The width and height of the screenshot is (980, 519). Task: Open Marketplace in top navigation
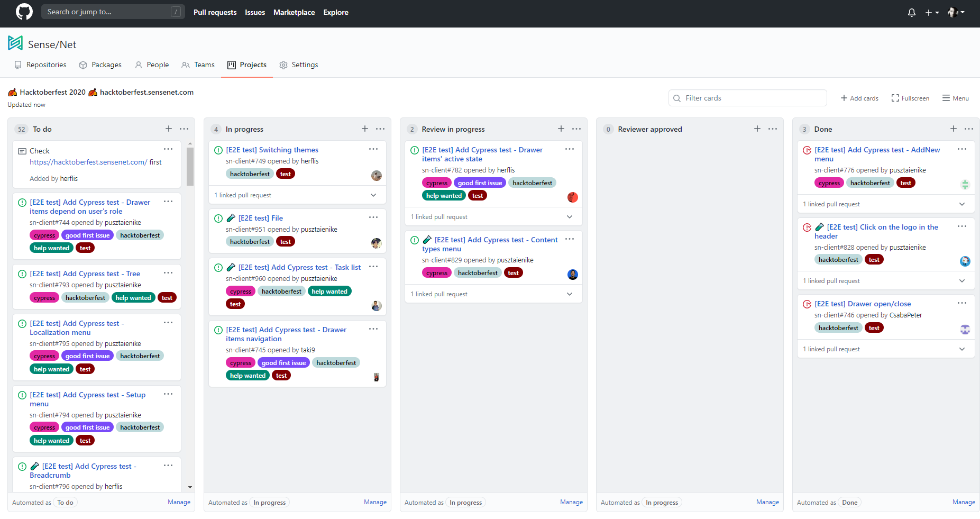pyautogui.click(x=294, y=12)
